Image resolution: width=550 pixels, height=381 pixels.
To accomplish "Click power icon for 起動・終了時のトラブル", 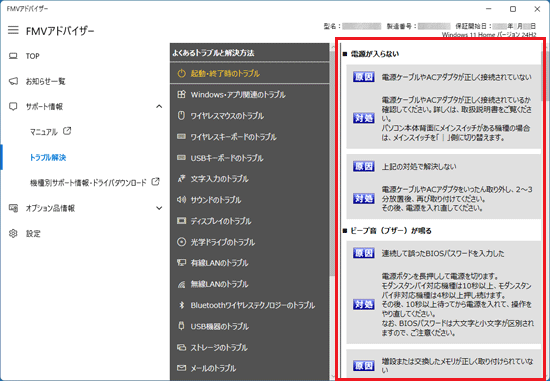I will tap(181, 73).
